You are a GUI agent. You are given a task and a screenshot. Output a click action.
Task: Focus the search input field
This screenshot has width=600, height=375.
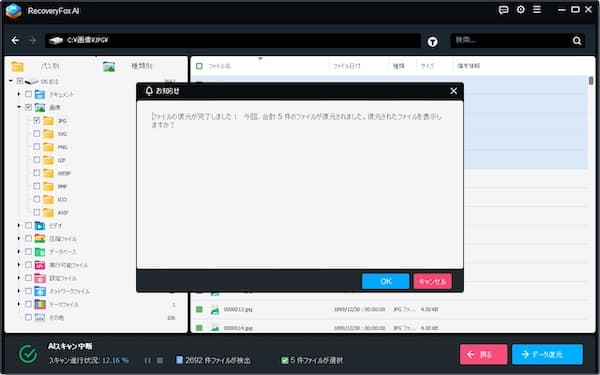click(511, 40)
